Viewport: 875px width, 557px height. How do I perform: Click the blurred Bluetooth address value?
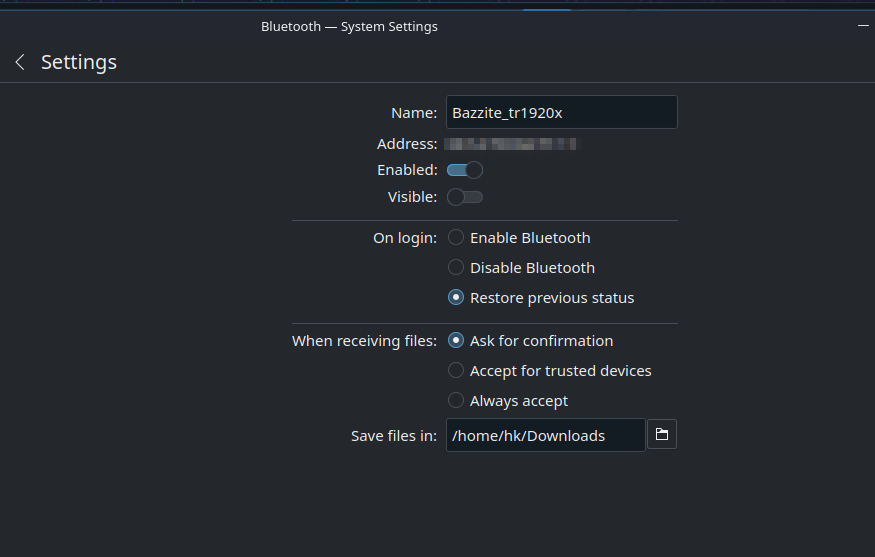510,144
